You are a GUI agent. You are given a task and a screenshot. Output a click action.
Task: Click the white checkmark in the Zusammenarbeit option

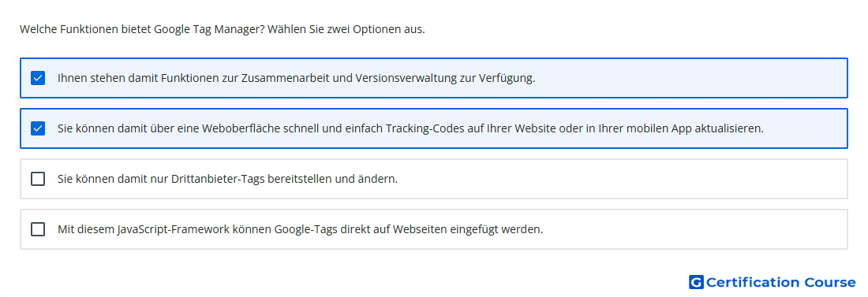tap(38, 78)
